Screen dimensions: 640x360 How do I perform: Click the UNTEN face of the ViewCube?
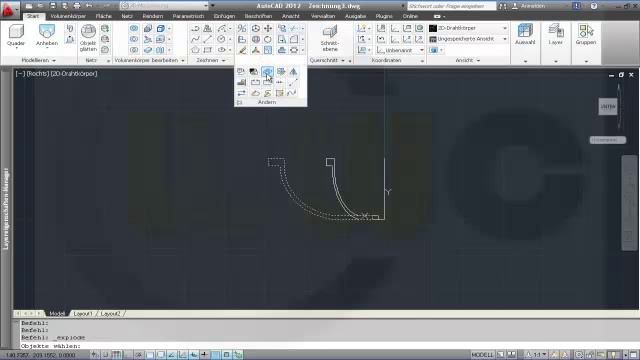pos(608,107)
